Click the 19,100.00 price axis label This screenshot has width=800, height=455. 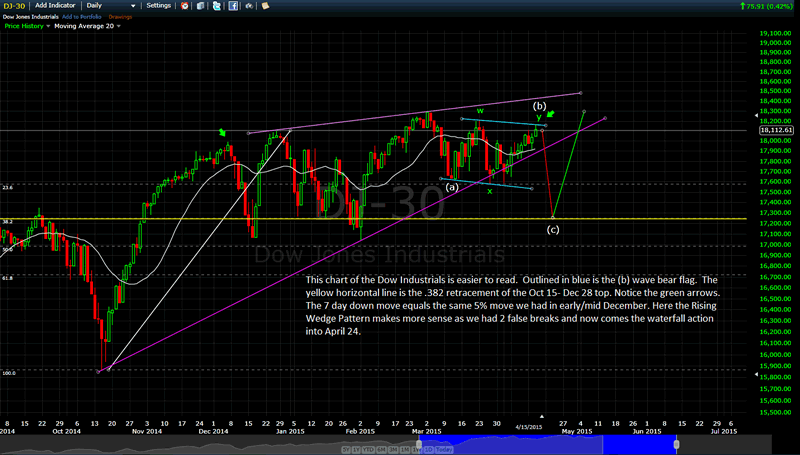tap(776, 33)
